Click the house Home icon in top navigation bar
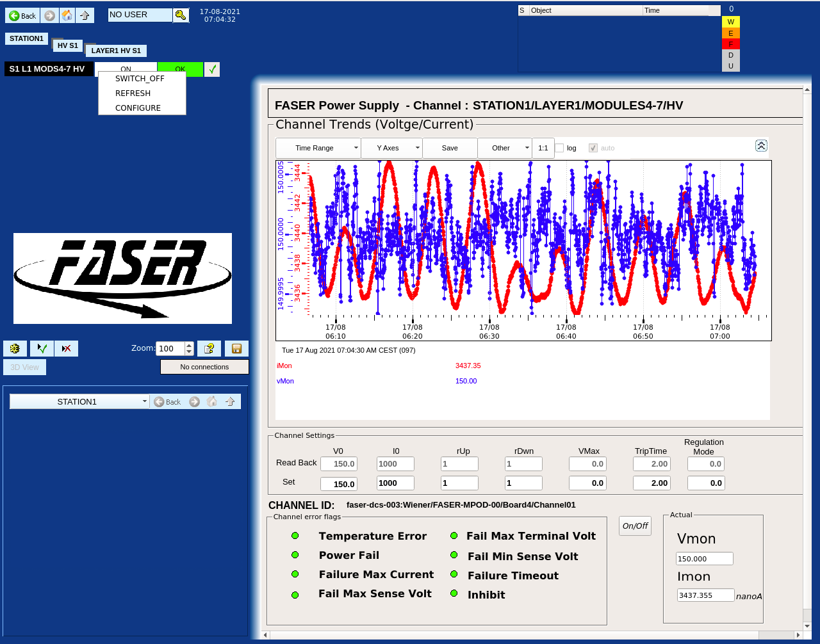Image resolution: width=820 pixels, height=644 pixels. 67,15
